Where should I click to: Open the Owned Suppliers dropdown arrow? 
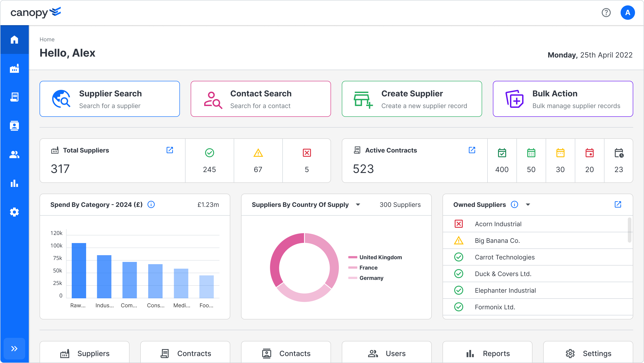[x=528, y=205]
